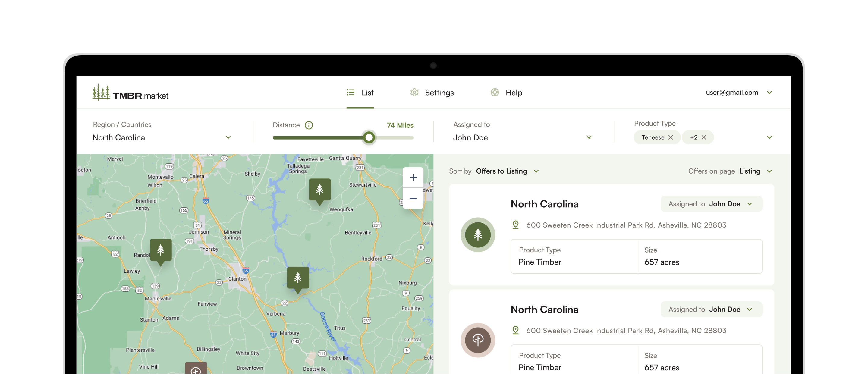Open the Settings tab
The image size is (868, 374).
(432, 93)
